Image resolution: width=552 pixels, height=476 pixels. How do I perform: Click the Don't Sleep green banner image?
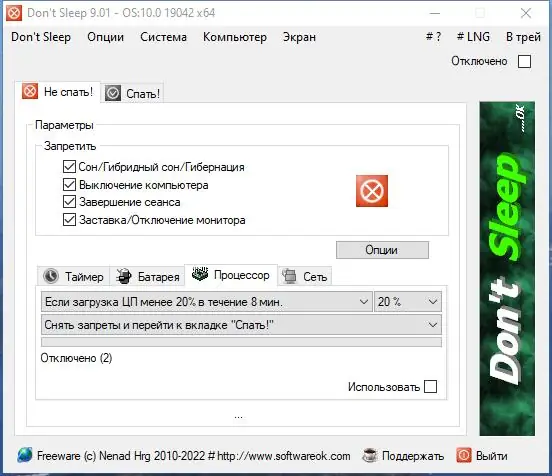pos(507,269)
